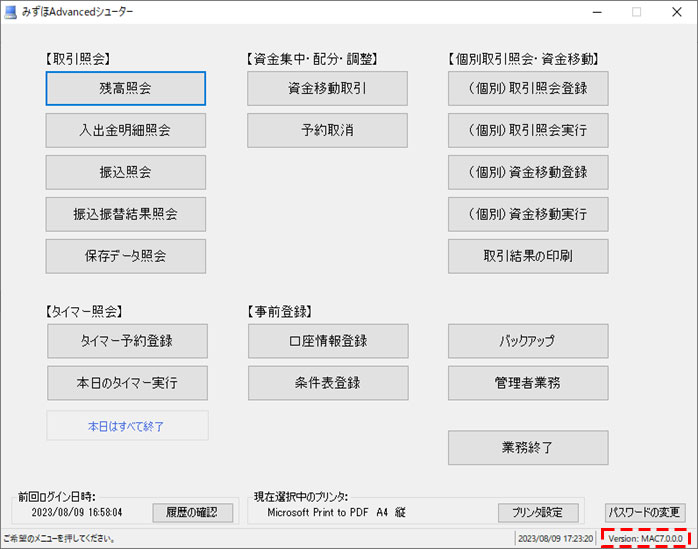Run (個別)取引照会実行
The width and height of the screenshot is (698, 549).
tap(528, 130)
